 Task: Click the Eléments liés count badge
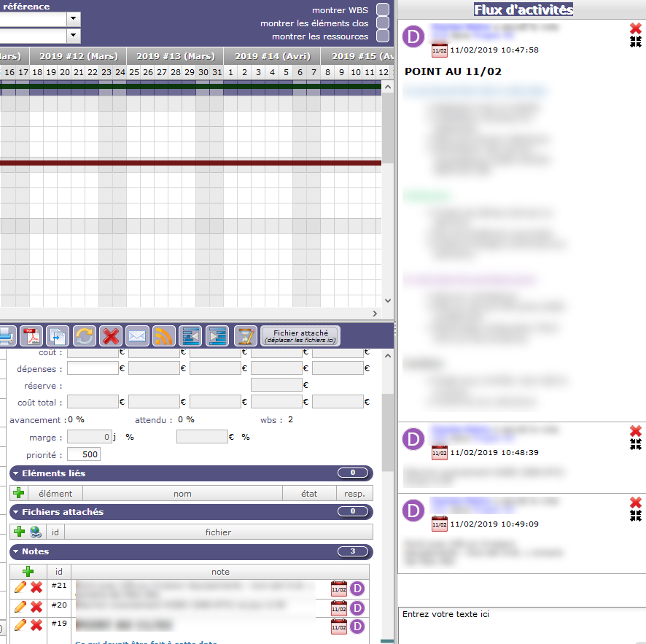(x=353, y=473)
